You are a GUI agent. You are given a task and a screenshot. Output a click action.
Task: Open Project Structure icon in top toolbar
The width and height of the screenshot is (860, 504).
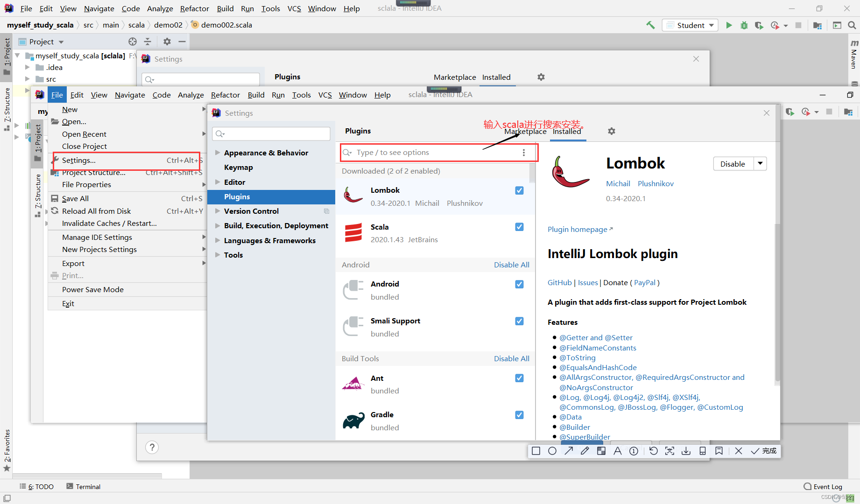(818, 25)
